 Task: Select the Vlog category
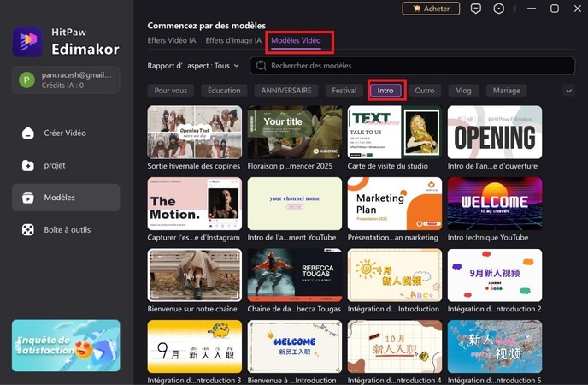(x=463, y=91)
